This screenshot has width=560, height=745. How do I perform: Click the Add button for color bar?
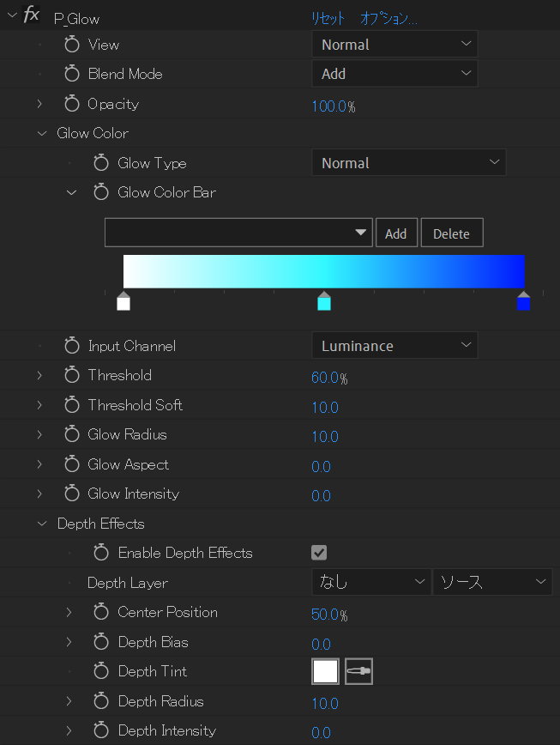click(x=396, y=233)
